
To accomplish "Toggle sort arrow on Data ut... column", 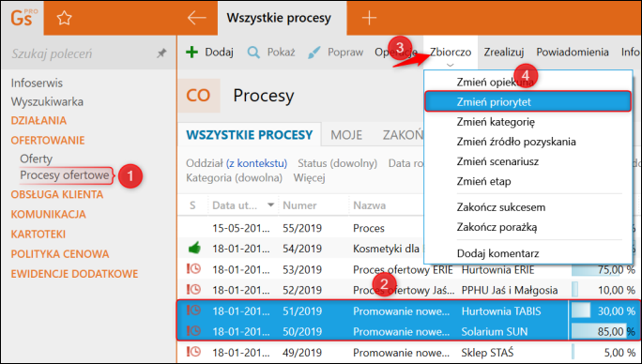I will pyautogui.click(x=270, y=205).
